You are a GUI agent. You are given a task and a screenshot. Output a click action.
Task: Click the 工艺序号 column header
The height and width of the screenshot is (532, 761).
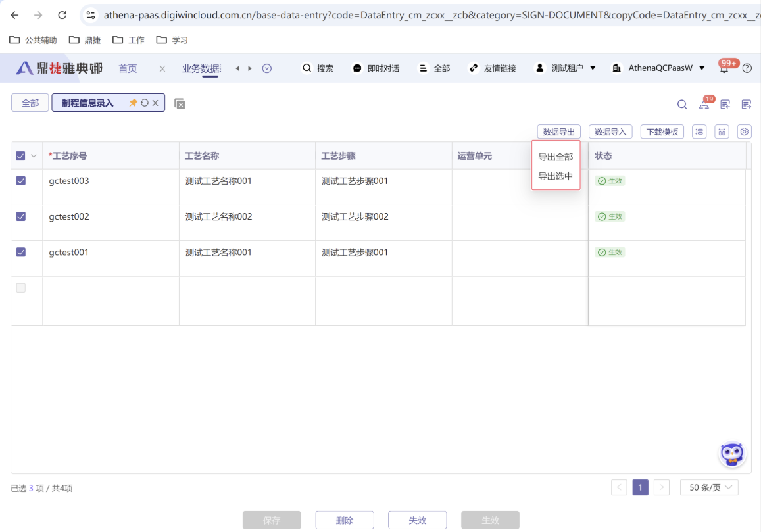110,156
